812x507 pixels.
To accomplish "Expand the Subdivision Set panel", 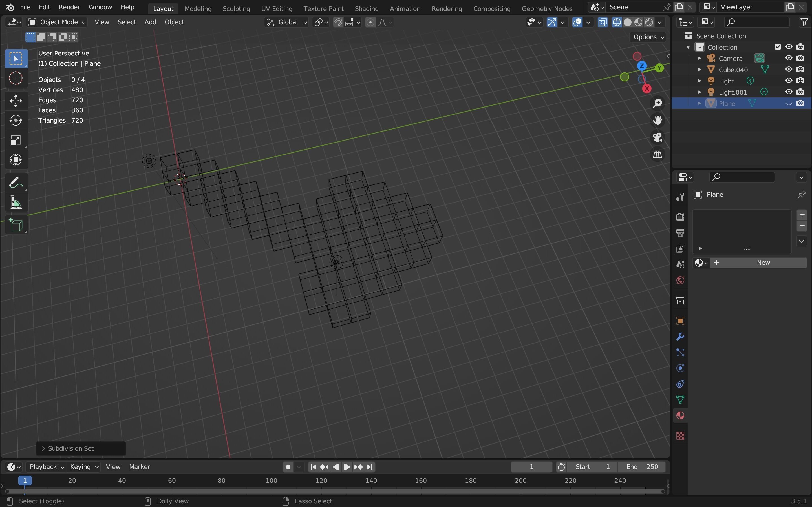I will click(x=43, y=448).
